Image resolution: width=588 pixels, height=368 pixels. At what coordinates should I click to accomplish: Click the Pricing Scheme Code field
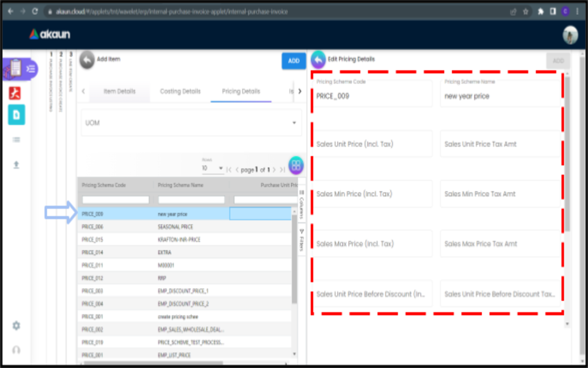[x=374, y=93]
